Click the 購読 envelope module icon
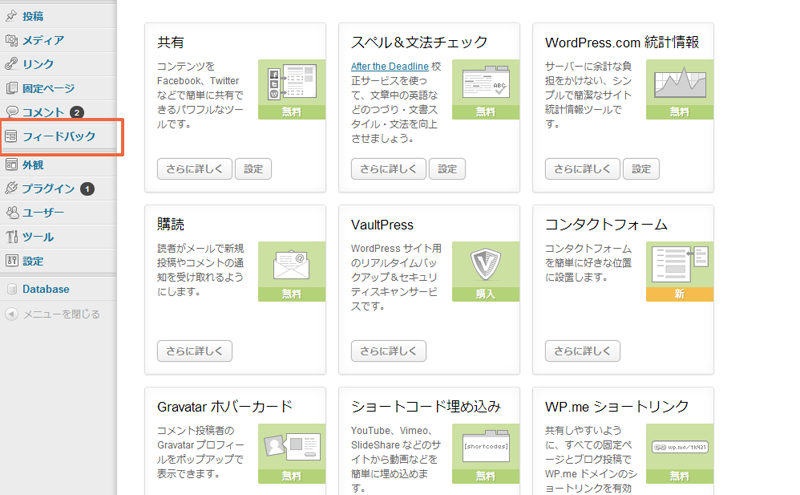The height and width of the screenshot is (495, 800). [x=292, y=264]
